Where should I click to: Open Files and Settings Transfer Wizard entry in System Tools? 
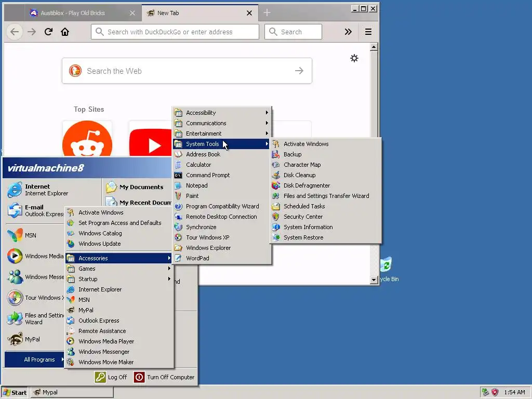pyautogui.click(x=326, y=196)
